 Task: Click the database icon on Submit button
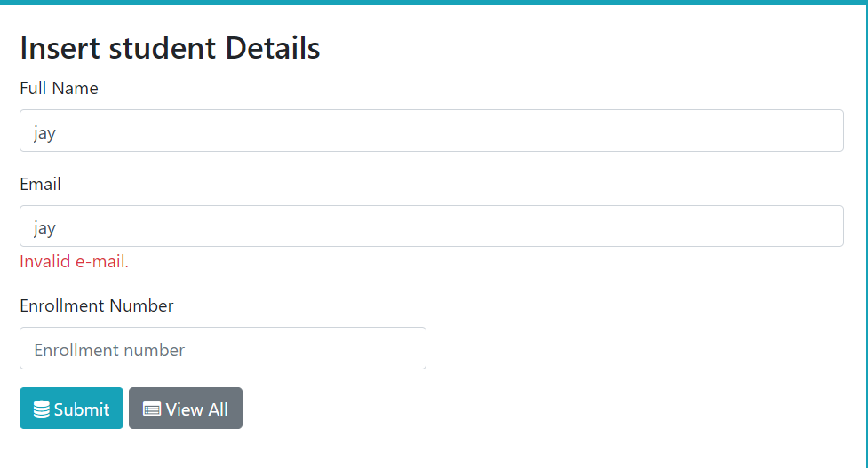pos(42,409)
